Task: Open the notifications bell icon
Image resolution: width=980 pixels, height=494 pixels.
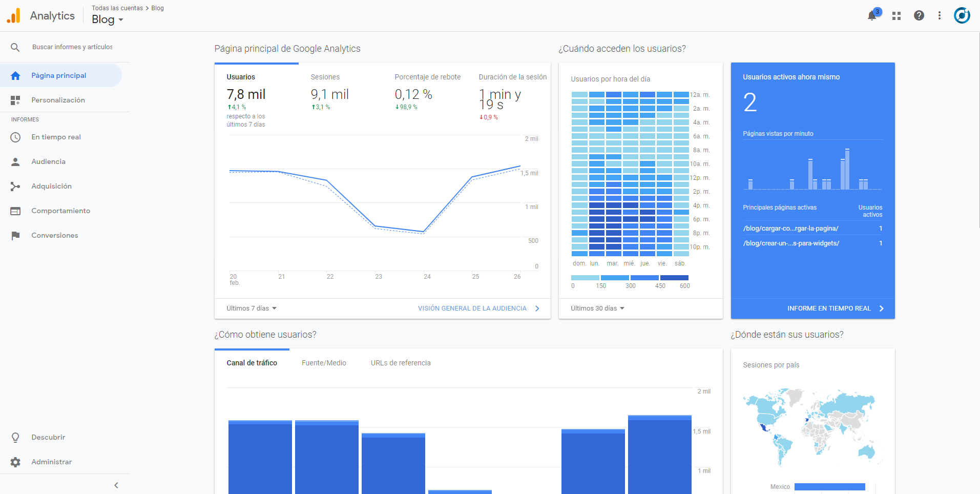Action: pyautogui.click(x=872, y=16)
